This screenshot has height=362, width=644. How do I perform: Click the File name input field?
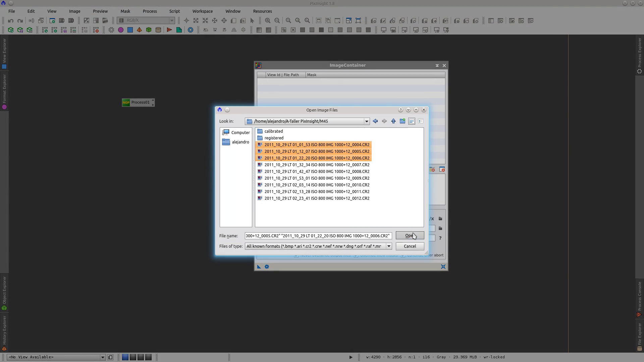point(318,236)
